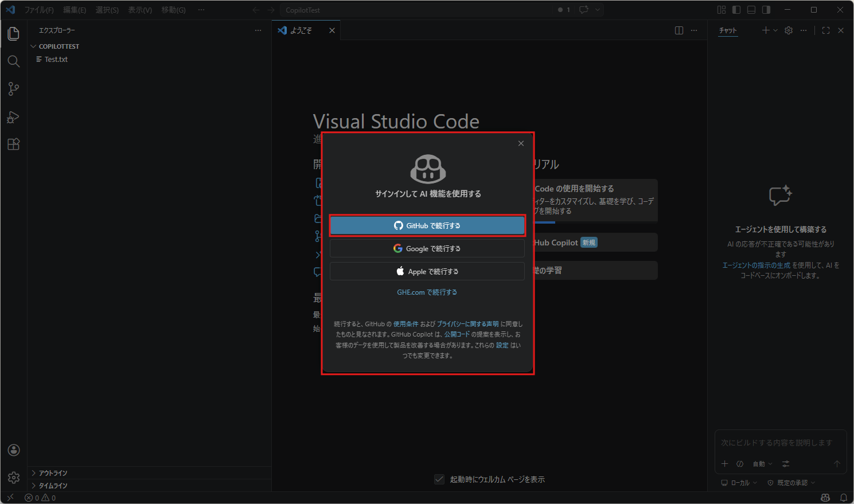The height and width of the screenshot is (504, 854).
Task: Open the Manage gear in activity bar
Action: [14, 477]
